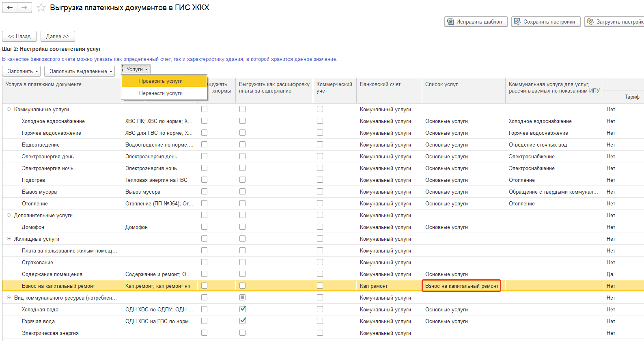Open the Заполнить dropdown

pos(22,71)
